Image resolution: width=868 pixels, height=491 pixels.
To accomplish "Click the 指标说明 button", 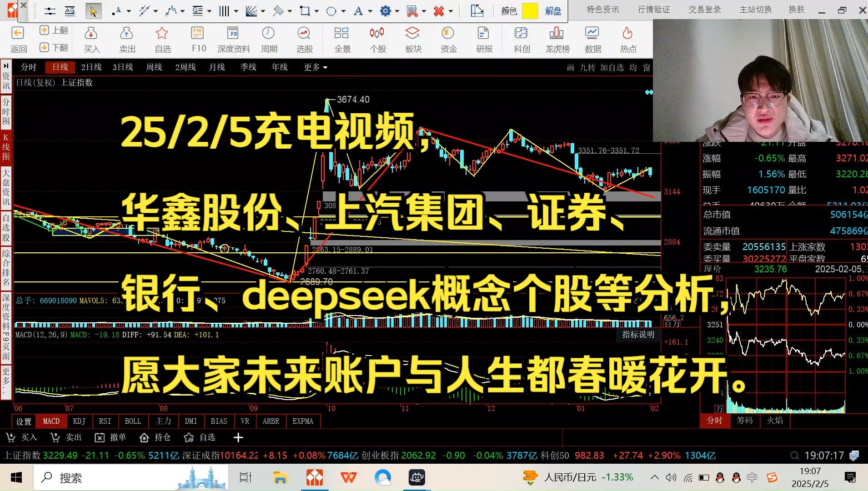I will click(638, 335).
